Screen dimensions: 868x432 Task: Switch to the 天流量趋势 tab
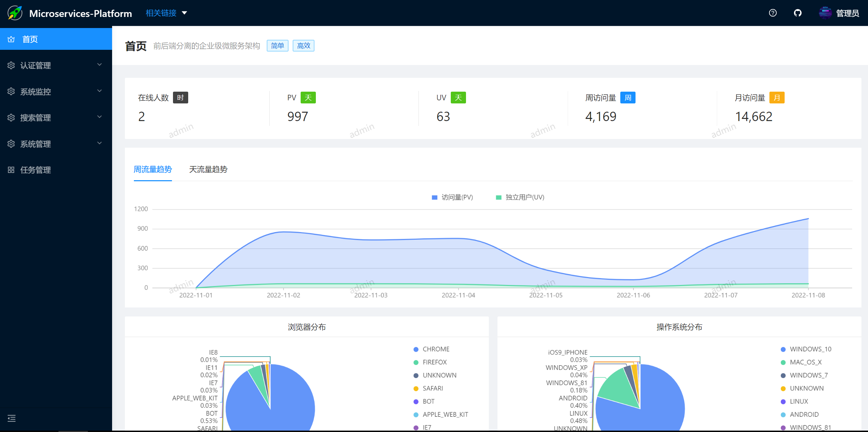(x=208, y=169)
